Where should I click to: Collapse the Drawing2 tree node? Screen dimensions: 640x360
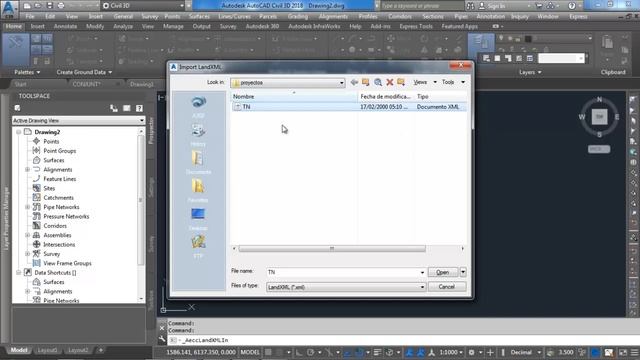(x=18, y=132)
